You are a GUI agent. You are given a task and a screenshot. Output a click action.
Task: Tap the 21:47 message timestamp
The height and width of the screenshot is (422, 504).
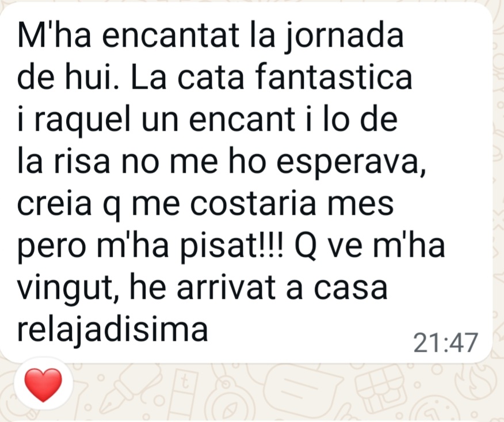(445, 343)
